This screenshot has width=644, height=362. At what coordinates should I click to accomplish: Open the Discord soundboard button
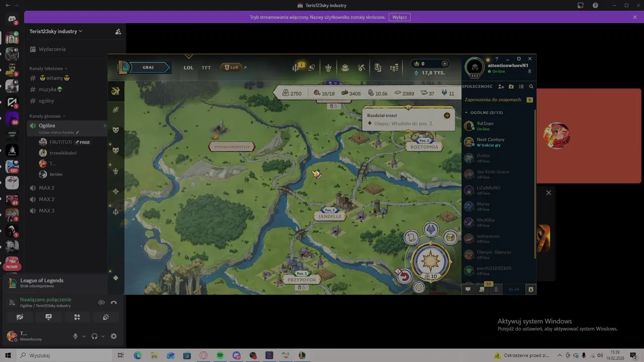coord(106,317)
